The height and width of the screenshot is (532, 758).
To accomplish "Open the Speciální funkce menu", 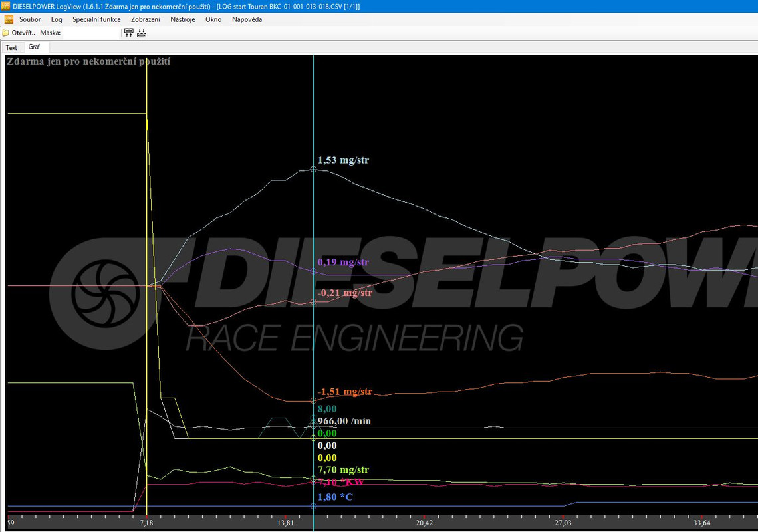I will coord(96,19).
